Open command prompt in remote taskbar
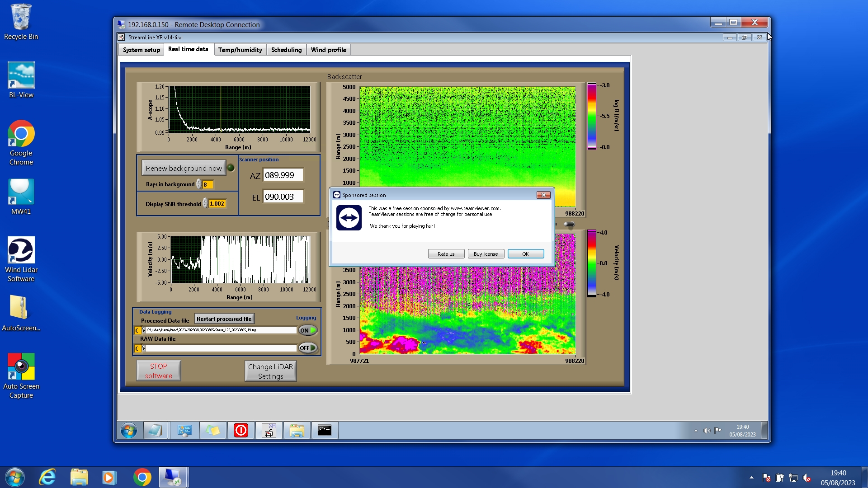 [325, 430]
